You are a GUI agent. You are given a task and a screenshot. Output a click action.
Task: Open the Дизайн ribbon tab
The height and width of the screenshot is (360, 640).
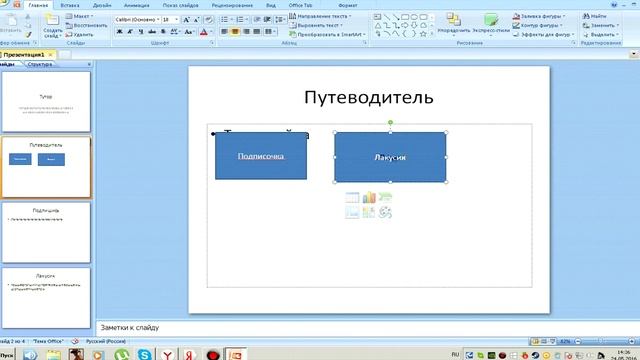[x=102, y=5]
